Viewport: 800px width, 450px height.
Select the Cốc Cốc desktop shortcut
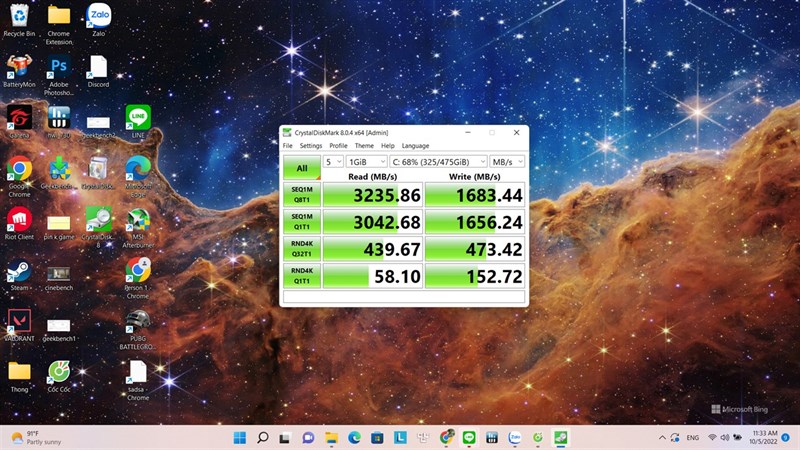pyautogui.click(x=59, y=377)
